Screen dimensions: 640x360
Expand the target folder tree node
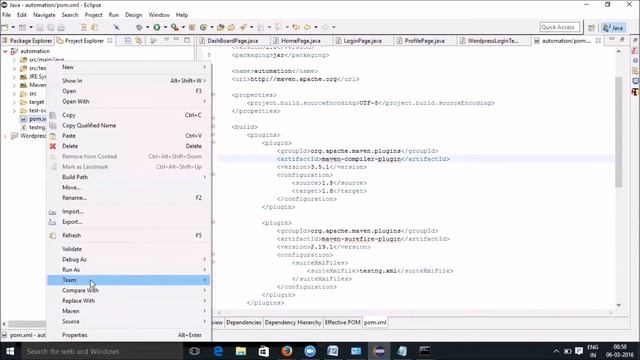point(14,102)
